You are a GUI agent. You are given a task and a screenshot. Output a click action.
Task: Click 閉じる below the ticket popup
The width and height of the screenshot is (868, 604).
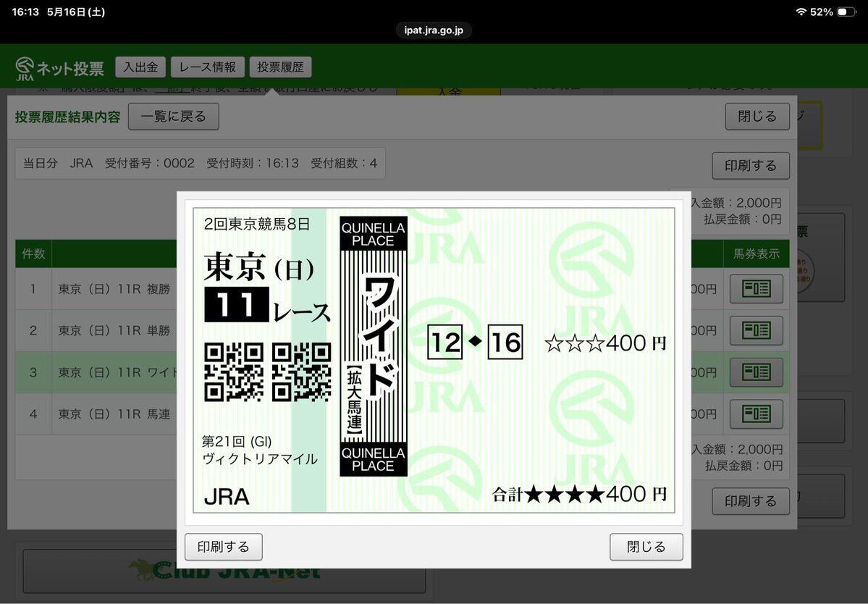point(646,547)
